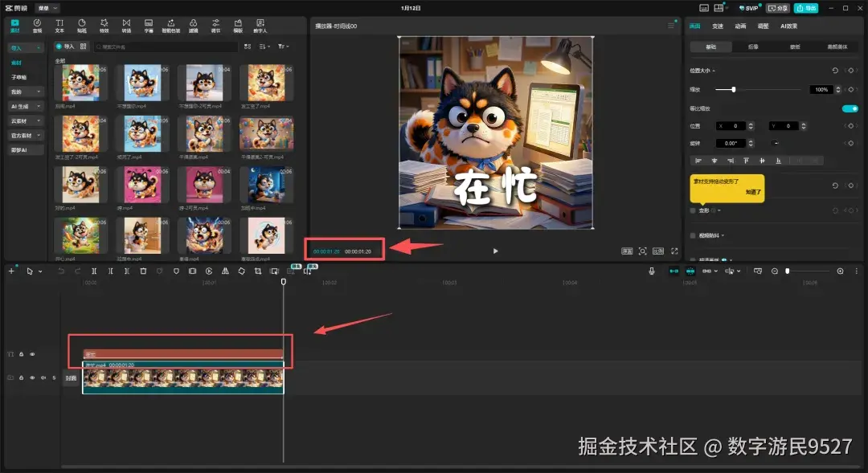Click the 封面 (Cover) button on video track
868x473 pixels.
coord(70,378)
